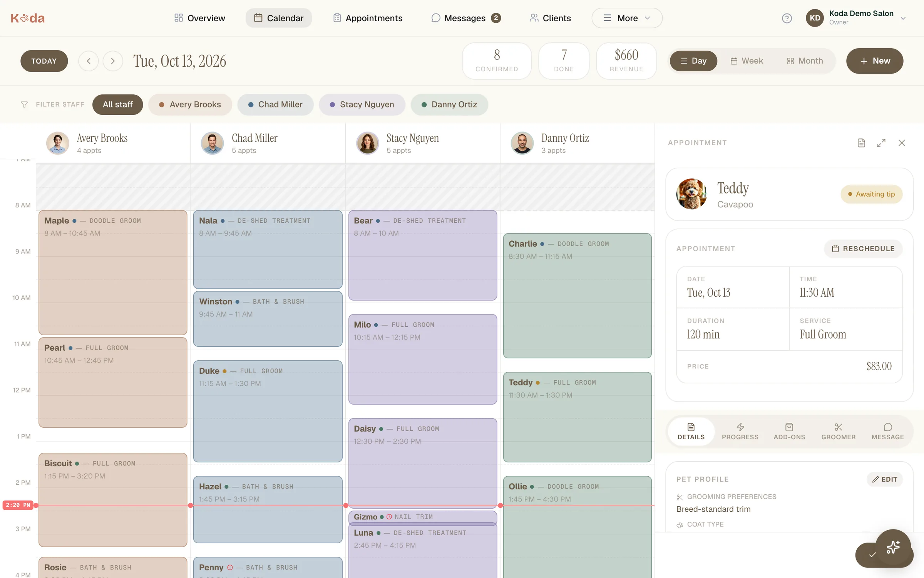924x578 pixels.
Task: Click Teddy's Cavapoo photo
Action: 691,194
